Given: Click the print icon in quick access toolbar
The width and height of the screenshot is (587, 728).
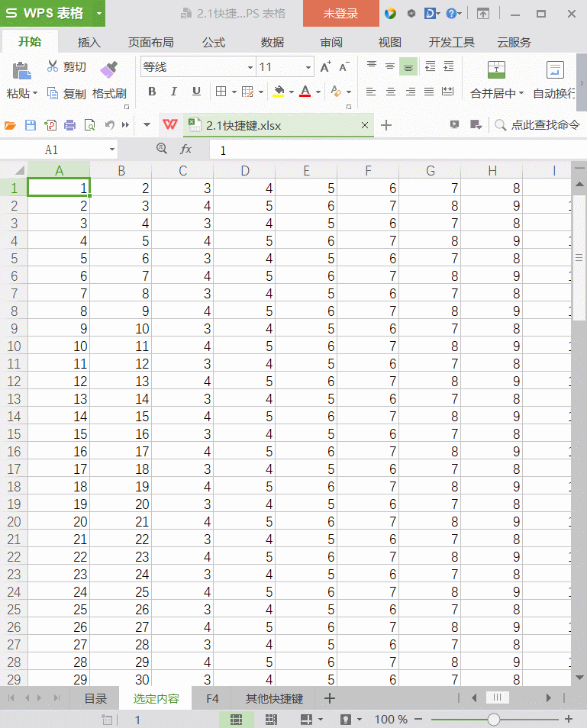Looking at the screenshot, I should [x=69, y=125].
